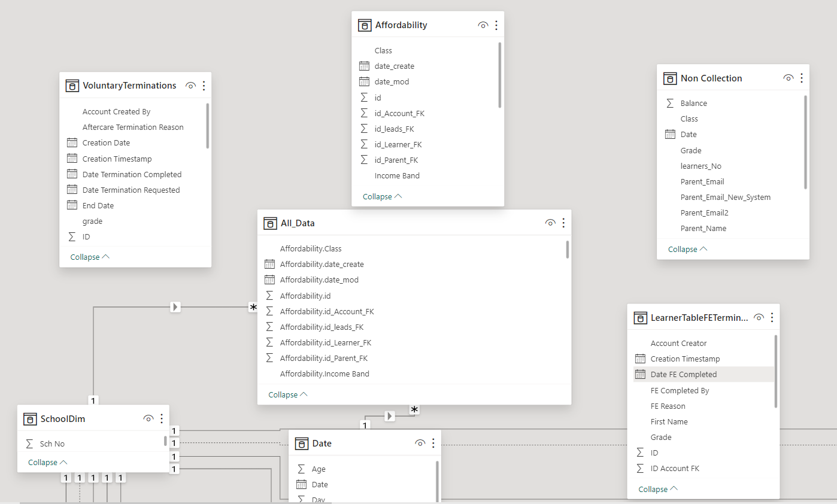Collapse the Affordability table
The image size is (837, 504).
tap(383, 196)
